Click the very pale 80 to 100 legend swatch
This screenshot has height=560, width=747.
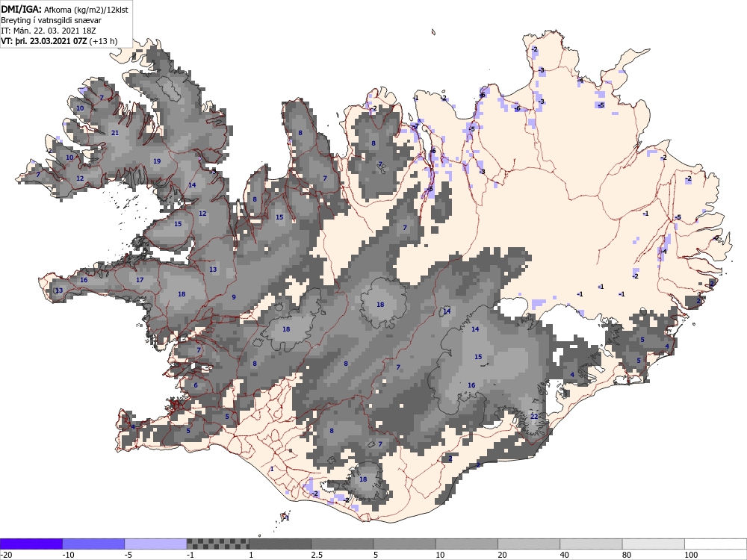pos(654,544)
